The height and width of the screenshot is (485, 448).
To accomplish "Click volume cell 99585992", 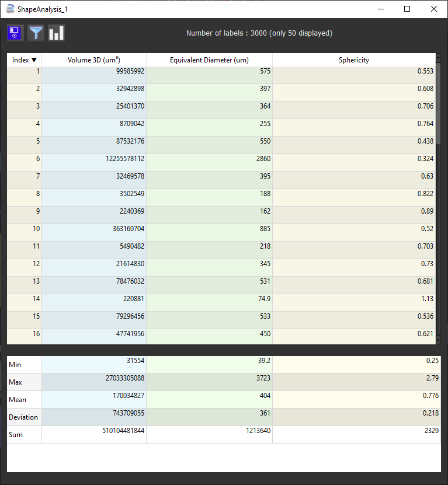I will click(x=94, y=75).
